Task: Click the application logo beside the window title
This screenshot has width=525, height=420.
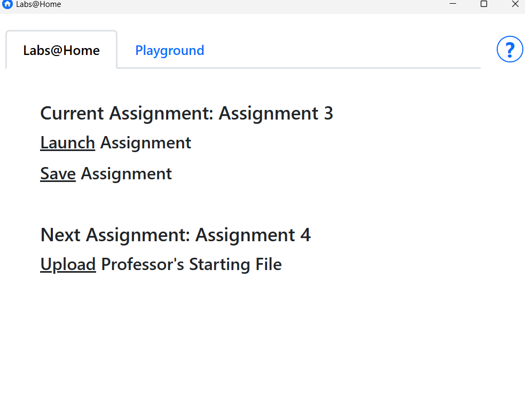Action: tap(6, 4)
